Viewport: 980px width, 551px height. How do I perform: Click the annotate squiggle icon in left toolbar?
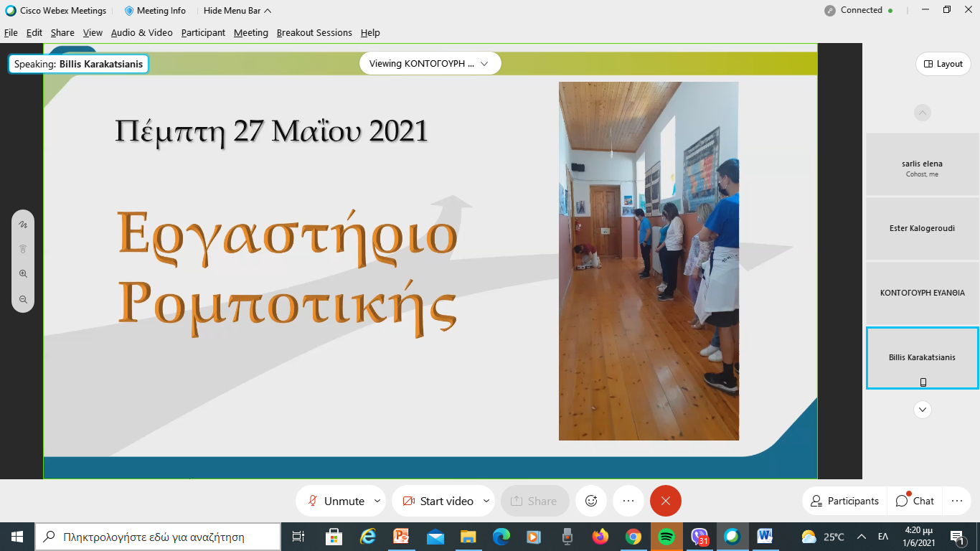pyautogui.click(x=23, y=225)
